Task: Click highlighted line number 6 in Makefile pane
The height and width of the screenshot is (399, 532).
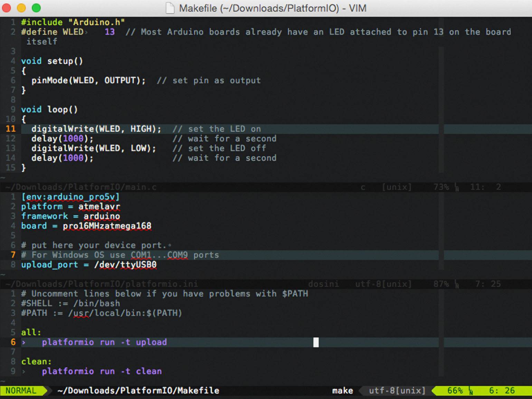Action: click(x=13, y=342)
